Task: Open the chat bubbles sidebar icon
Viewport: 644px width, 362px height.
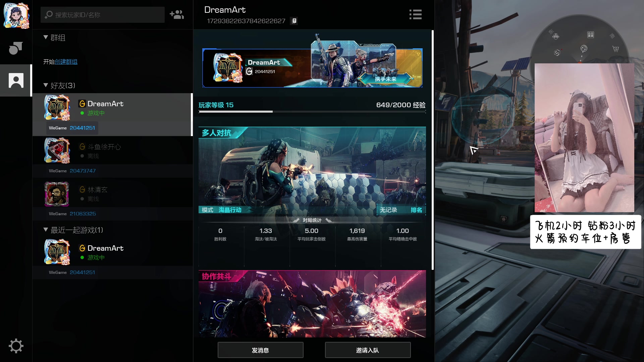Action: tap(16, 48)
